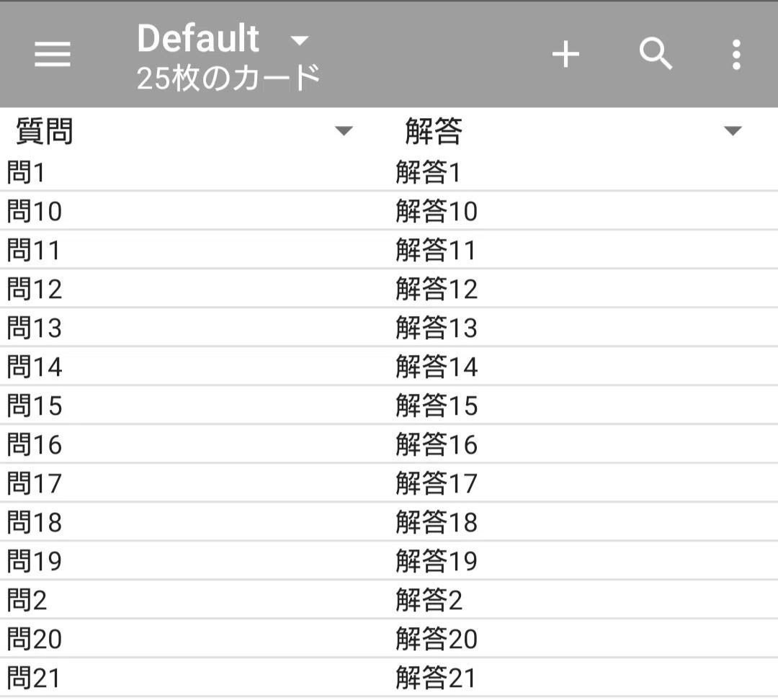The width and height of the screenshot is (778, 700).
Task: Select the card row 問2
Action: tap(389, 599)
